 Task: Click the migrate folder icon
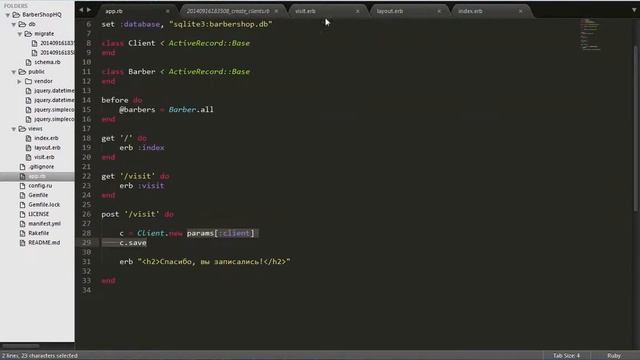[28, 33]
